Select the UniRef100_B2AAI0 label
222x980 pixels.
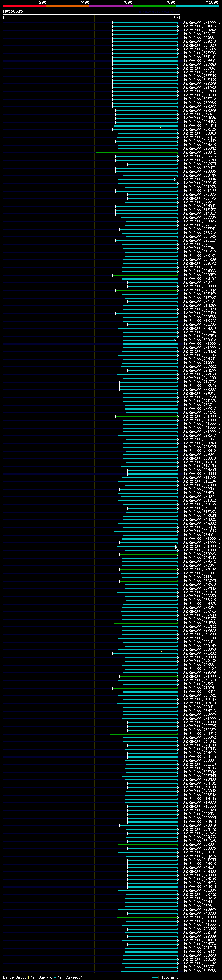coord(199,340)
